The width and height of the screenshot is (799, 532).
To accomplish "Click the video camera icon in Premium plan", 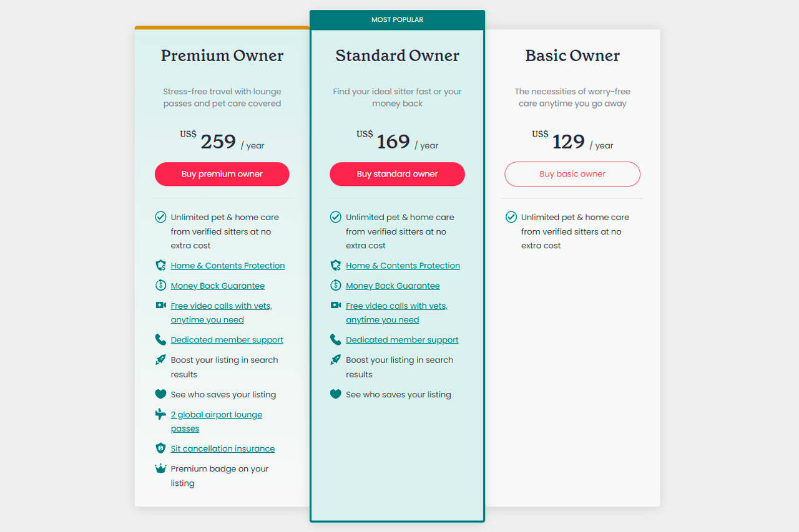I will [160, 305].
